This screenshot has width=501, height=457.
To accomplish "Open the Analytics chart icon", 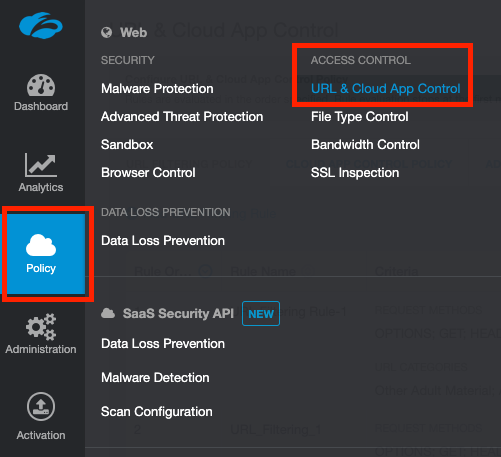I will pyautogui.click(x=41, y=165).
